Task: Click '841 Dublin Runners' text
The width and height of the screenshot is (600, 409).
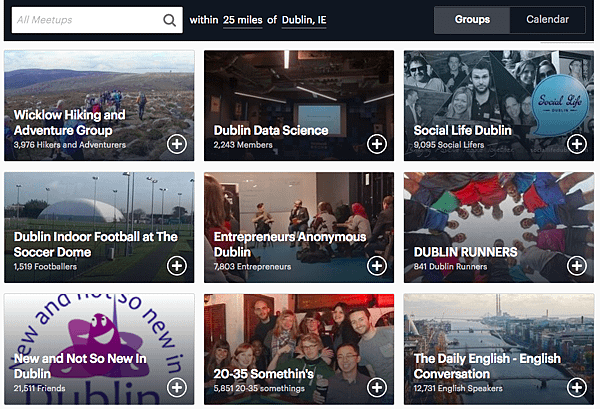Action: (450, 267)
